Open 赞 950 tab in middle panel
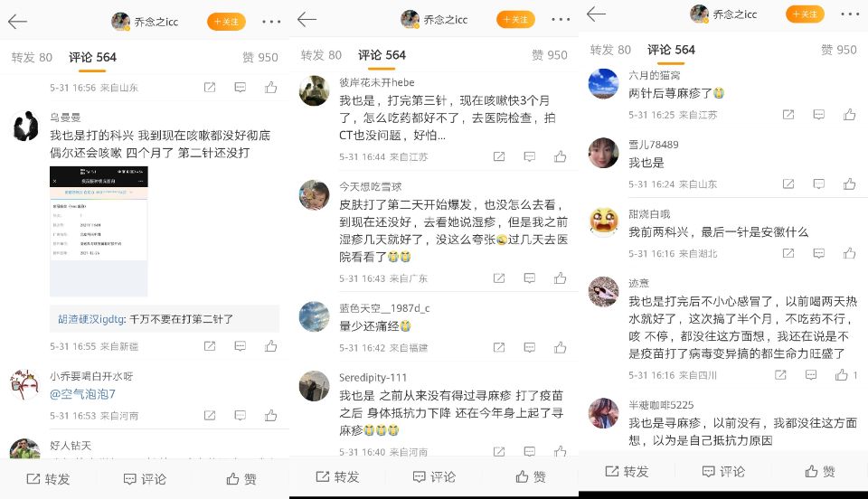This screenshot has width=868, height=499. [x=549, y=55]
